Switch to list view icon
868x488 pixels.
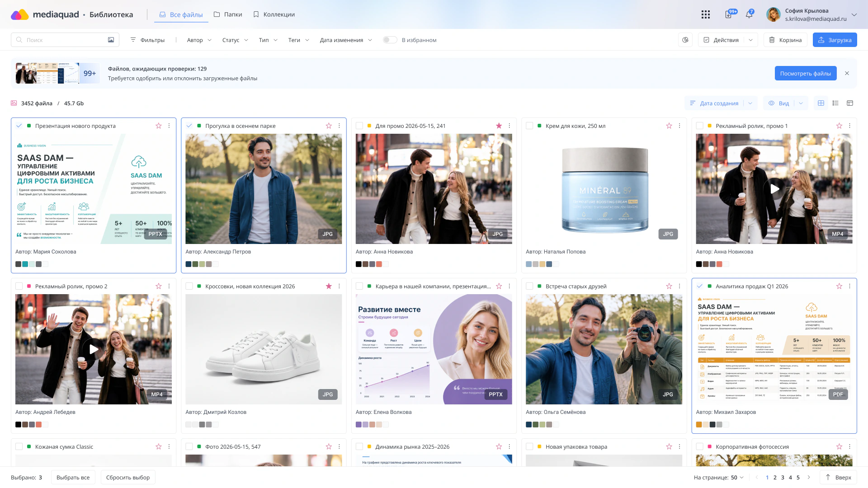pyautogui.click(x=835, y=103)
